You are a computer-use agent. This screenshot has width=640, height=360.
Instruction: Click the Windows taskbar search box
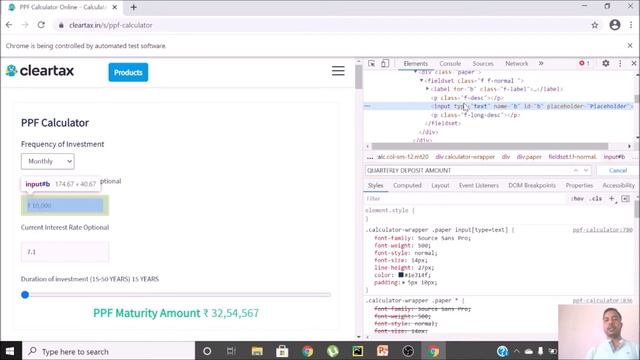point(109,351)
